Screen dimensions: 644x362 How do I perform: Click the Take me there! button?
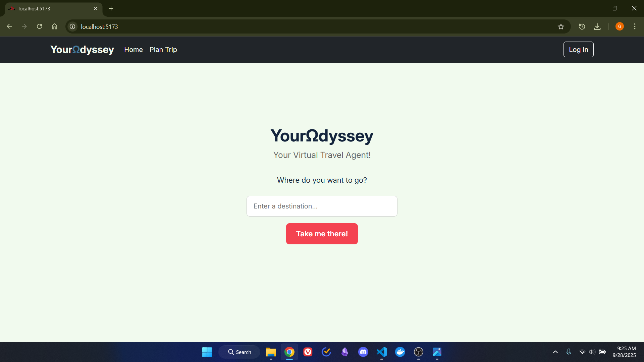(x=322, y=234)
